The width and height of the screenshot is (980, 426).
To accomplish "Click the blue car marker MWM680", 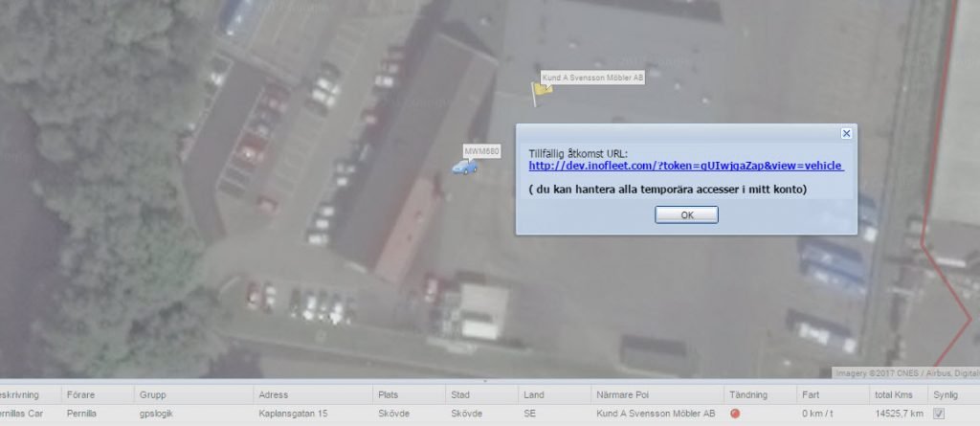I will coord(465,168).
